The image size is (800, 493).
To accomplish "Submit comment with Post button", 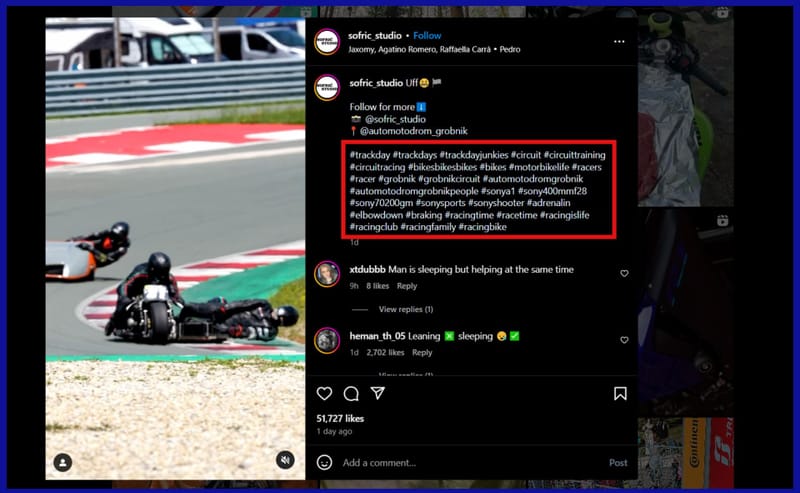I will coord(618,463).
